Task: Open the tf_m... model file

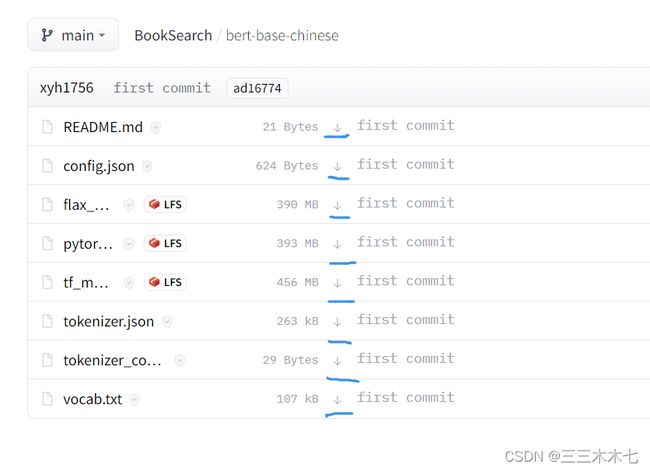Action: coord(86,282)
